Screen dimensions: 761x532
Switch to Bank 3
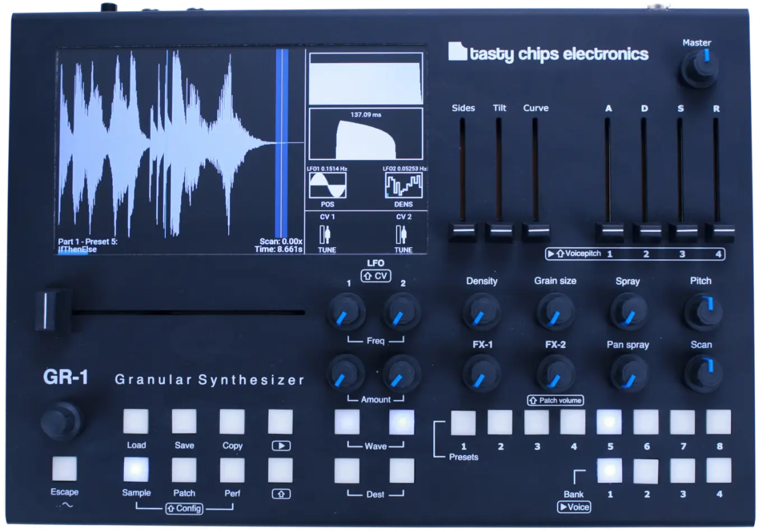click(x=682, y=470)
